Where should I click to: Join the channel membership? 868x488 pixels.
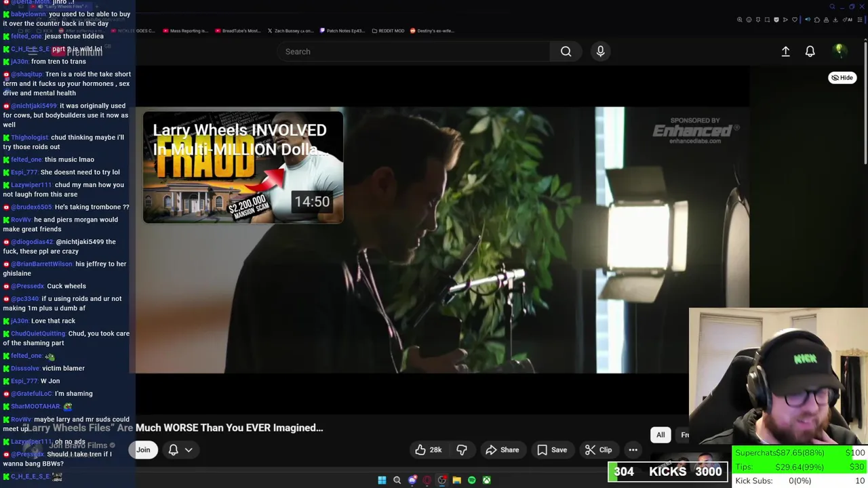(142, 450)
